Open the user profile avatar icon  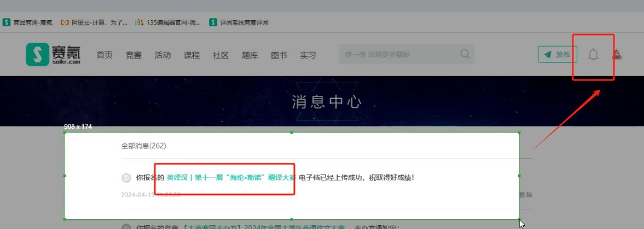pos(617,55)
